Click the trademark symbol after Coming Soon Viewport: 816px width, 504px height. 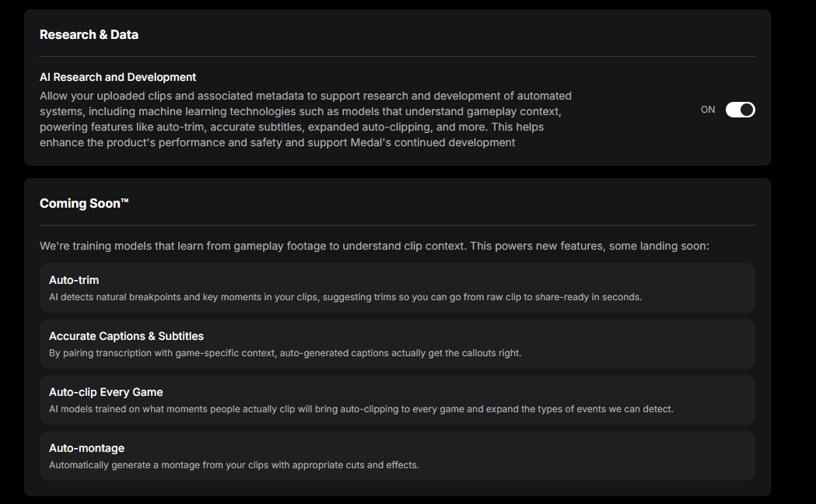(124, 200)
